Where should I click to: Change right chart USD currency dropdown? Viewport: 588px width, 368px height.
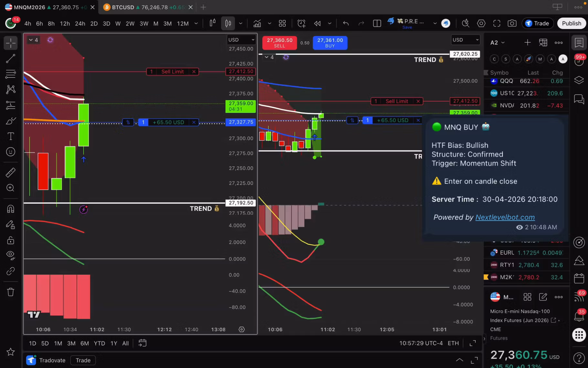pyautogui.click(x=465, y=40)
